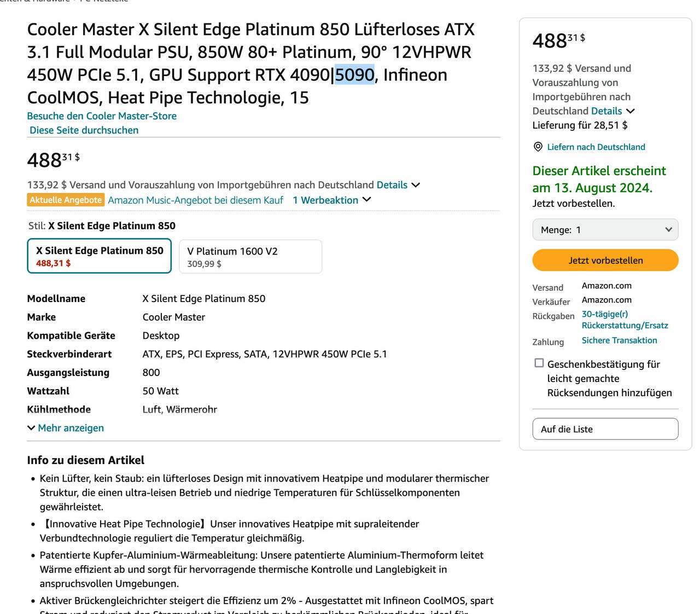Select the X Silent Edge Platinum 850 style
700x614 pixels.
coord(100,256)
